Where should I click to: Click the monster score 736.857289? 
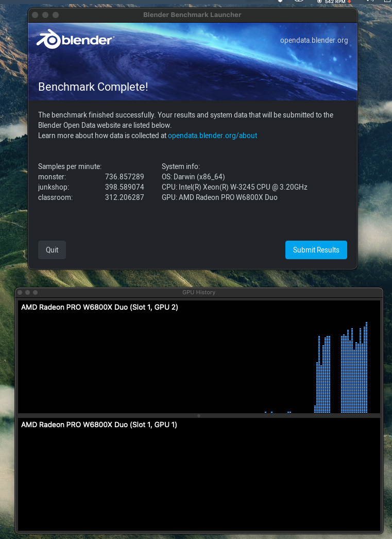coord(124,177)
